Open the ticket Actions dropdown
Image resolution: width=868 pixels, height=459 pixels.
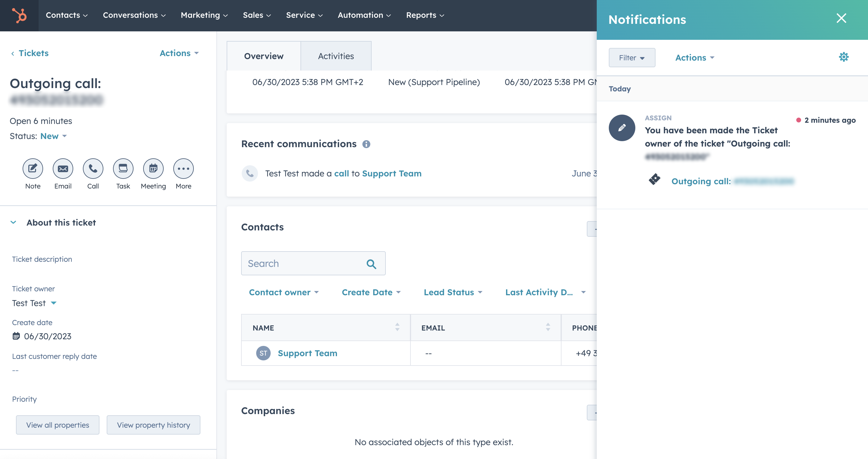click(x=179, y=53)
